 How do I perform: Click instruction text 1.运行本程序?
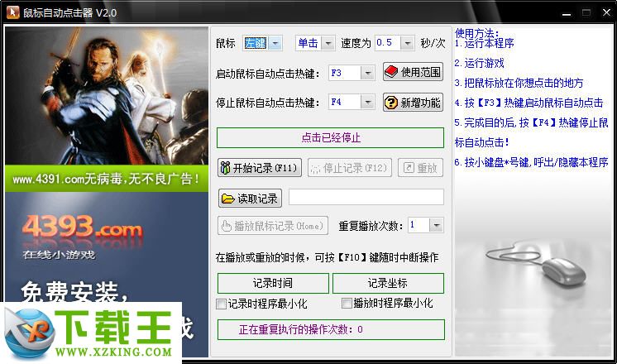(485, 44)
